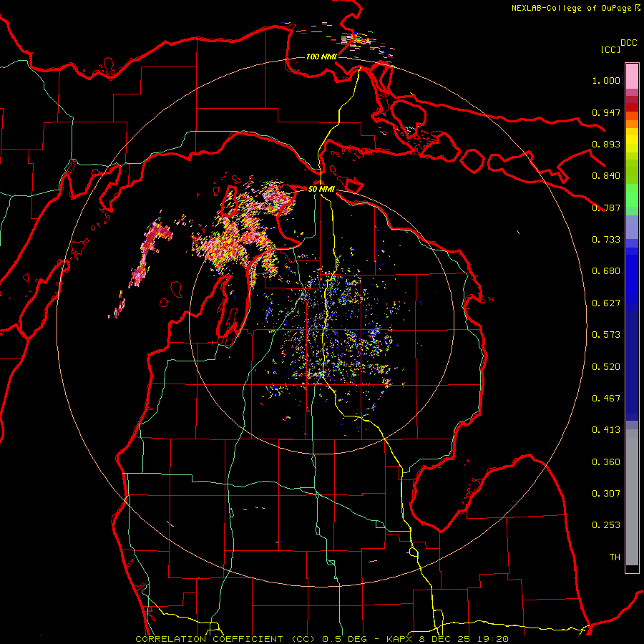
Task: Click the [CC] unit label
Action: pos(610,49)
